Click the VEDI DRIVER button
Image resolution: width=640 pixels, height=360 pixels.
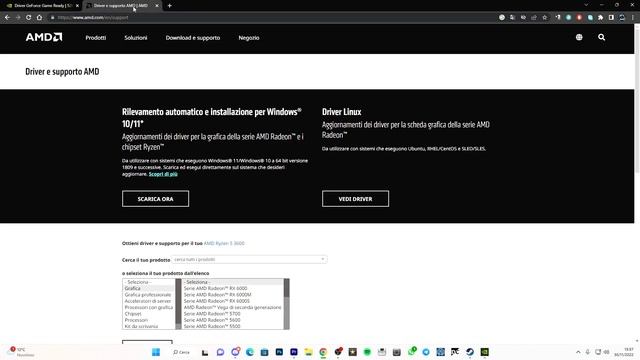356,199
